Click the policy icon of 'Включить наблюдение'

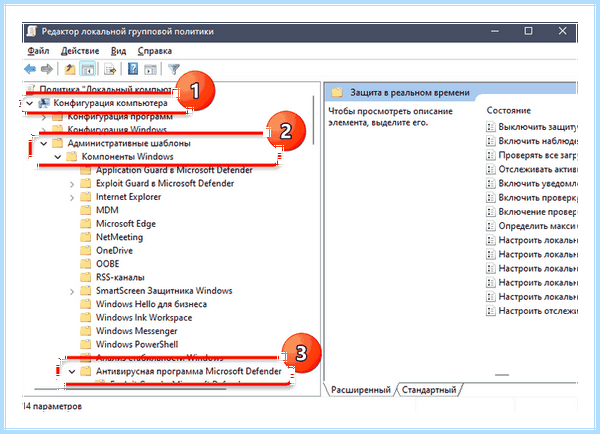tap(490, 141)
